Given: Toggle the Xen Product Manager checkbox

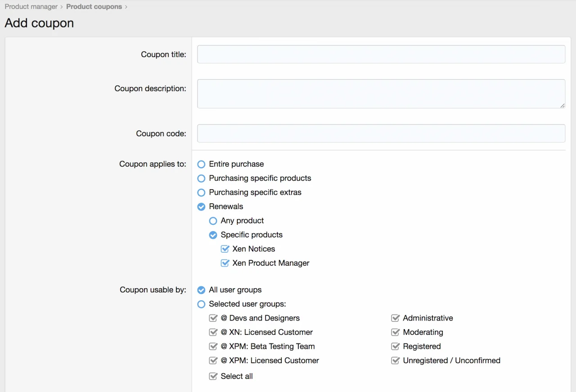Looking at the screenshot, I should coord(225,263).
